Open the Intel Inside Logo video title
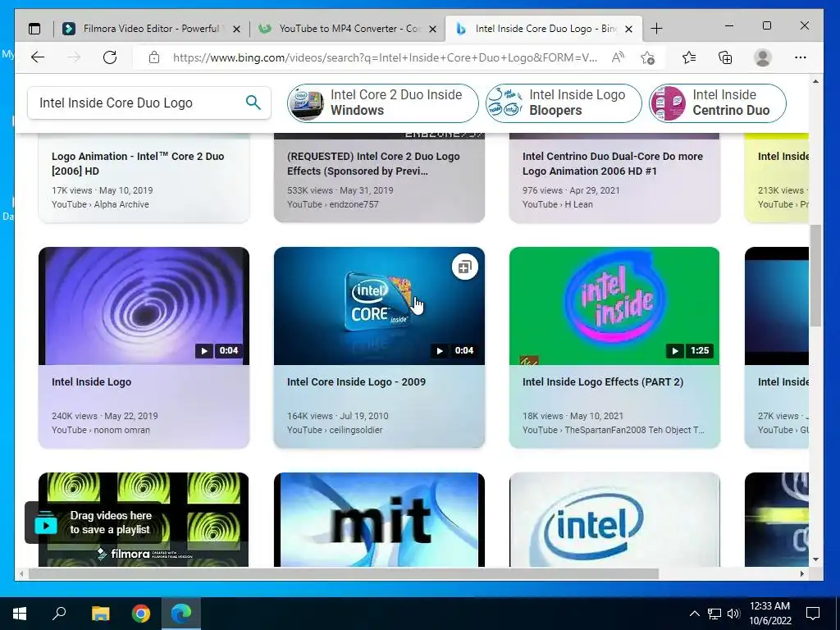The image size is (840, 630). click(91, 382)
